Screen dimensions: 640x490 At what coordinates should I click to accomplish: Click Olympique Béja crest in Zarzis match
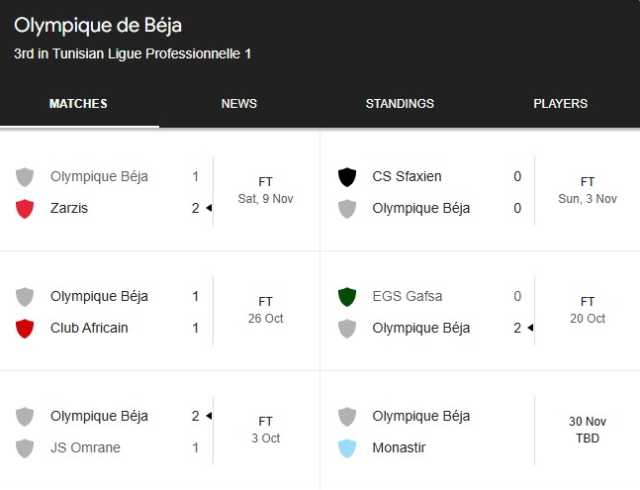pyautogui.click(x=24, y=177)
